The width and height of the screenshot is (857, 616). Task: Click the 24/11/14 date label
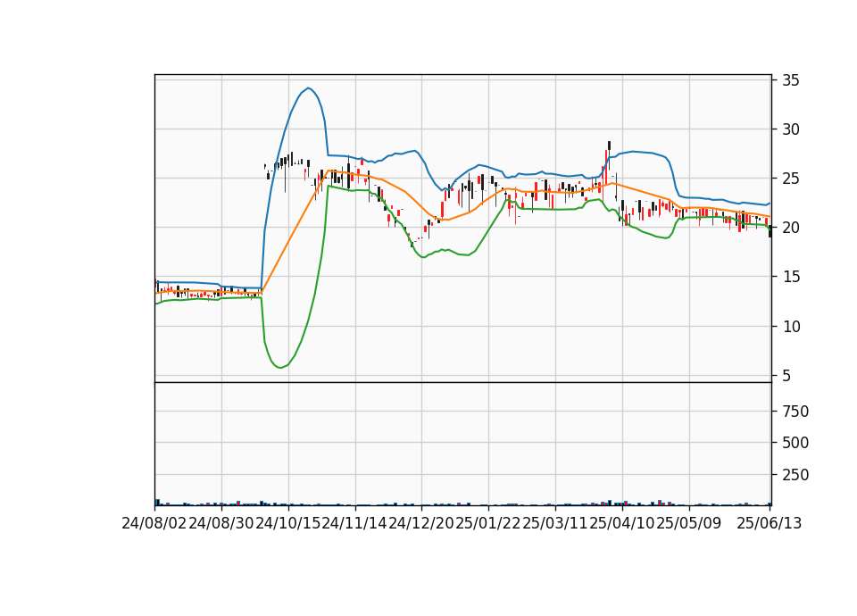(x=354, y=523)
